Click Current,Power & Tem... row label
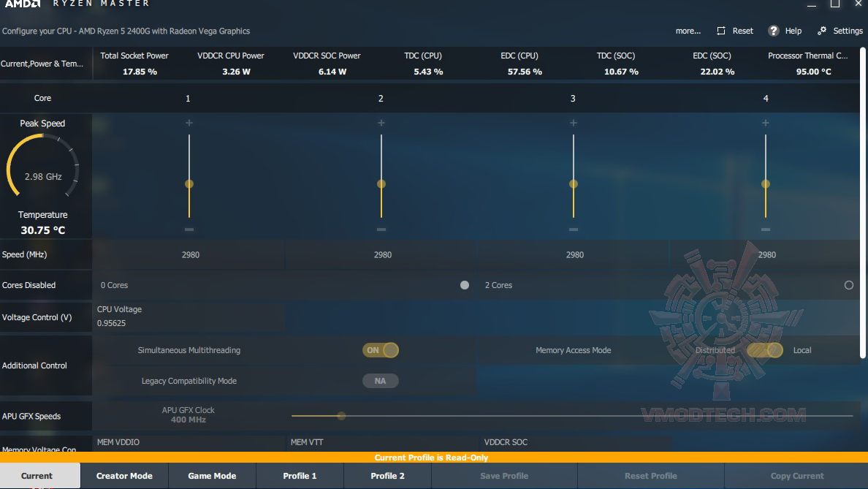The height and width of the screenshot is (489, 868). click(42, 64)
